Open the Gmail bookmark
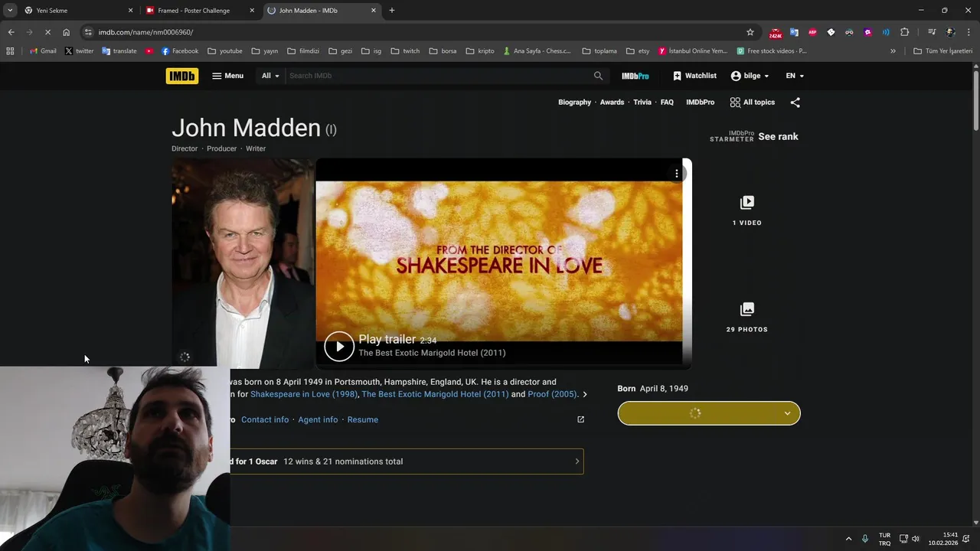The width and height of the screenshot is (980, 551). [43, 51]
